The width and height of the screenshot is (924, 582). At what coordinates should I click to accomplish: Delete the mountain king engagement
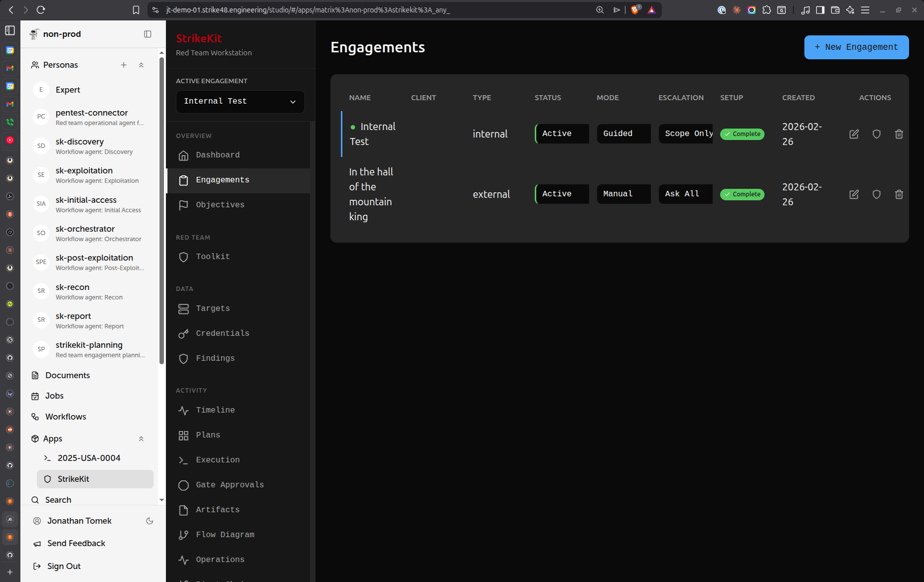click(899, 194)
